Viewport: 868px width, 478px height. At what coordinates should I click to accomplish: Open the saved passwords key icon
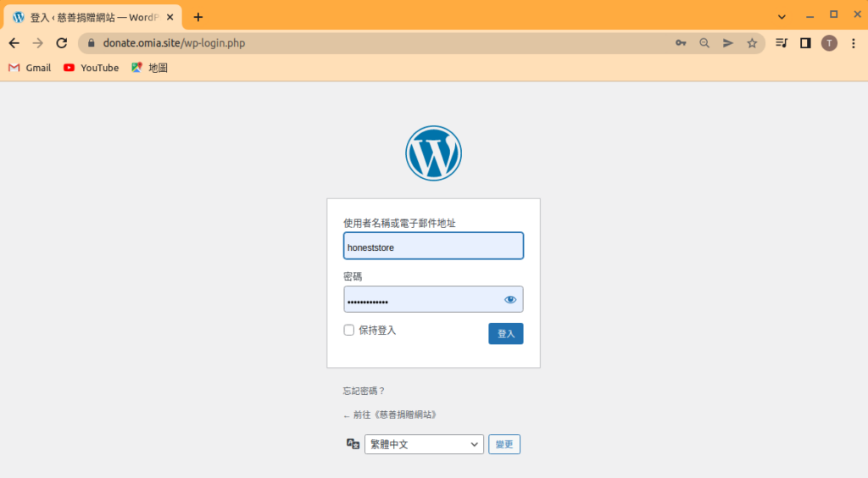(x=681, y=43)
